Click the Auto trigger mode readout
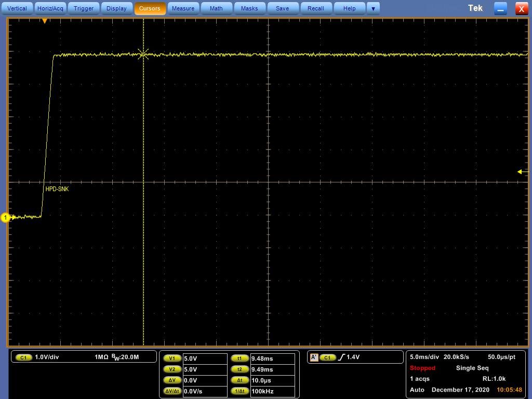Screen dimensions: 532x399 pyautogui.click(x=417, y=390)
